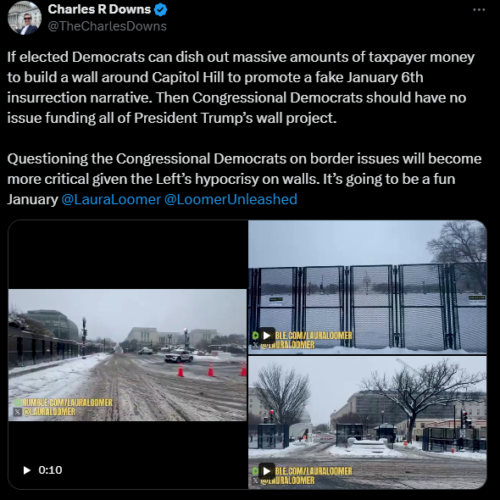
Task: Visit the @LauraLoomer mention
Action: pos(111,199)
